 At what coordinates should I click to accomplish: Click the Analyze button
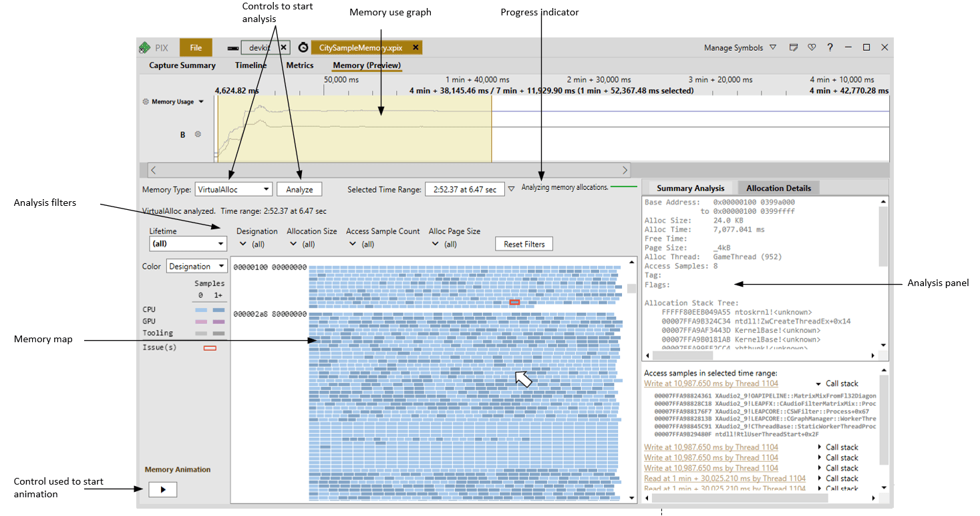tap(299, 189)
